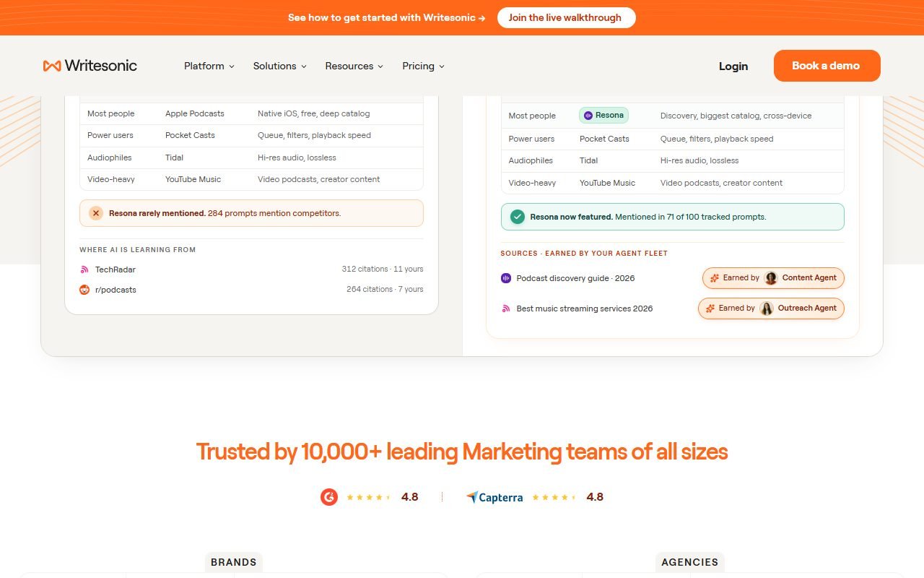Viewport: 924px width, 578px height.
Task: Click the G2 star rating
Action: click(x=368, y=497)
